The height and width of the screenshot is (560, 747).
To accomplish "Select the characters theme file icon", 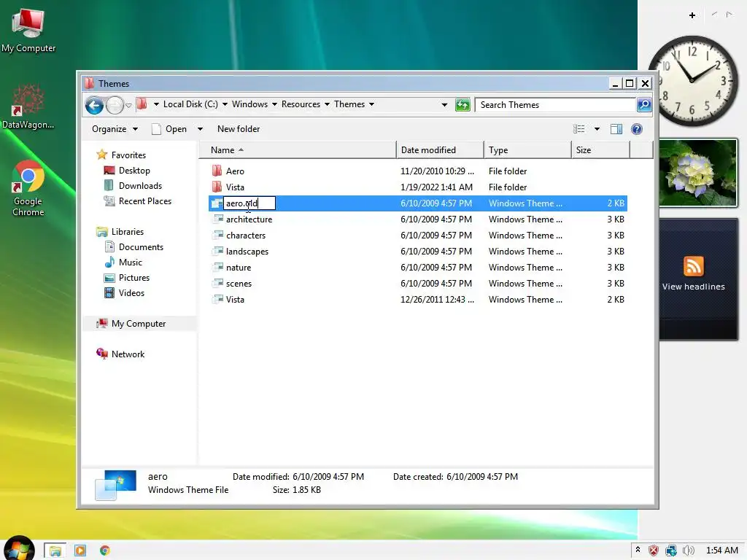I will point(217,236).
